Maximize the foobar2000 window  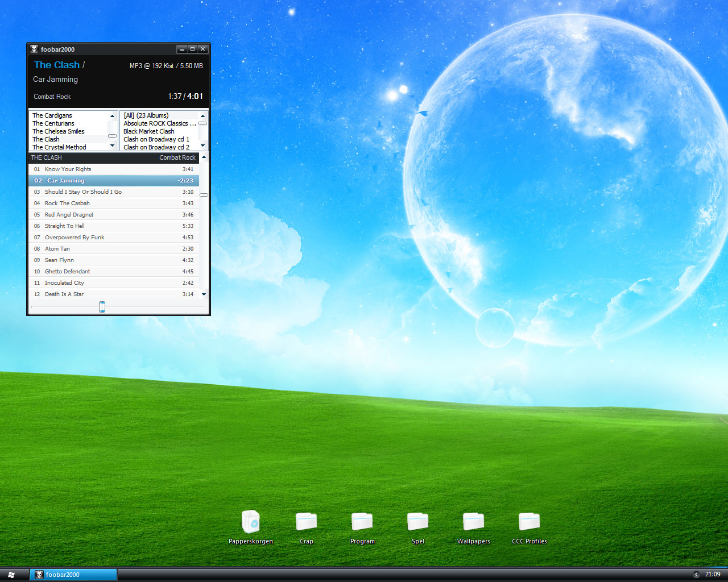tap(192, 49)
